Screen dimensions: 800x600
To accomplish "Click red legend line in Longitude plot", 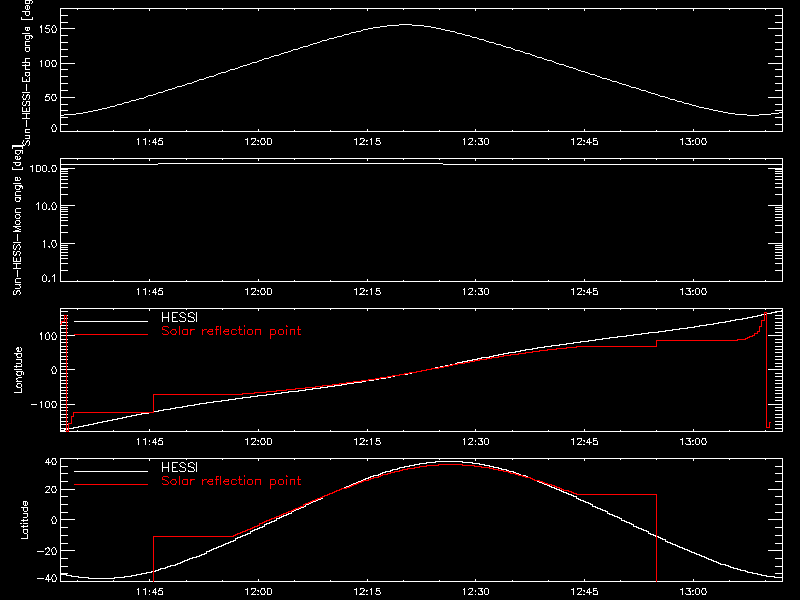I will 111,335.
